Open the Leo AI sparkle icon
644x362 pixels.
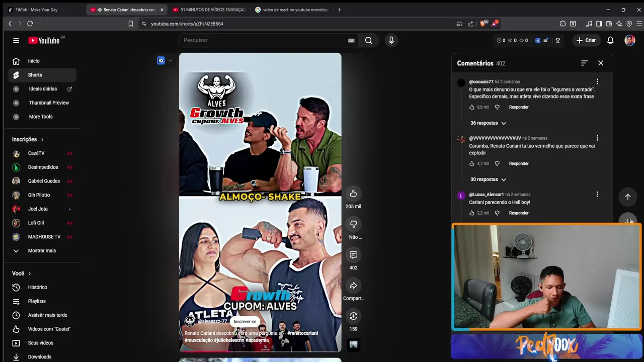tap(619, 24)
